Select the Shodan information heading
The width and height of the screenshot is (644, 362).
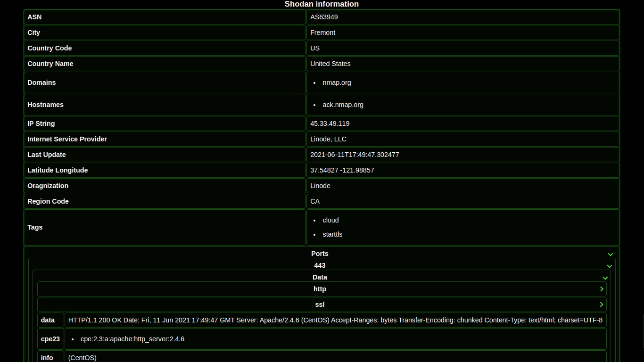322,4
